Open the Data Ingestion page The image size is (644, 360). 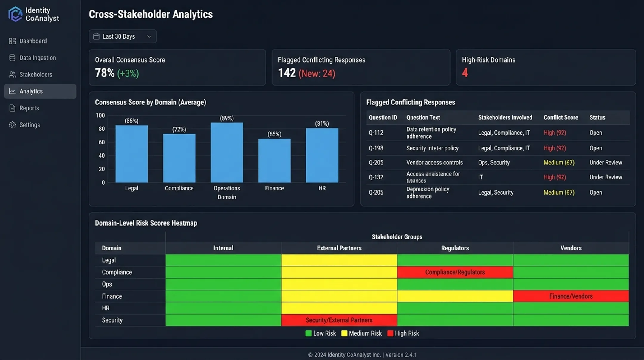click(x=40, y=58)
